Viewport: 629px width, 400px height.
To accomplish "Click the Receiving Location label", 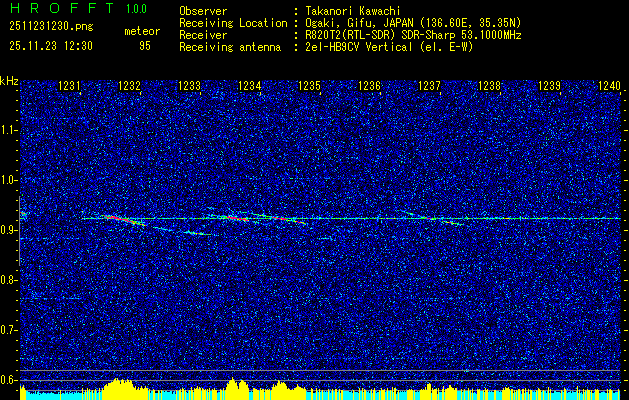I will pyautogui.click(x=233, y=23).
